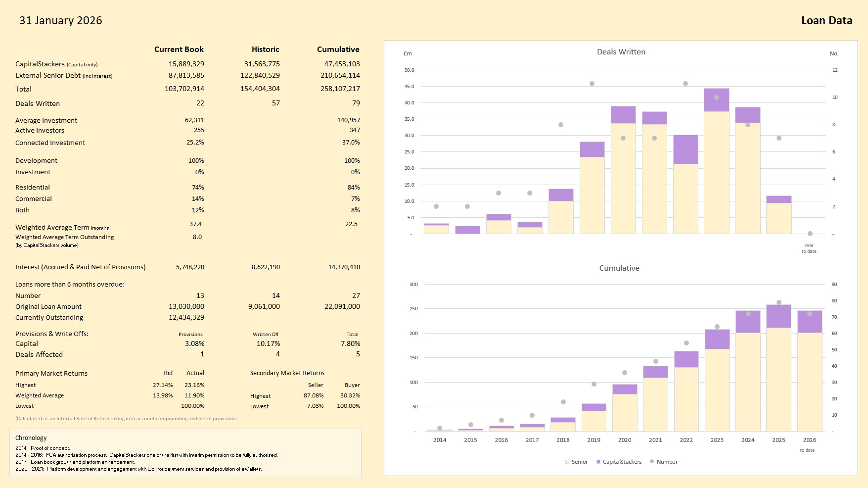The image size is (868, 488).
Task: Select the Cumulative chart title
Action: coord(619,268)
